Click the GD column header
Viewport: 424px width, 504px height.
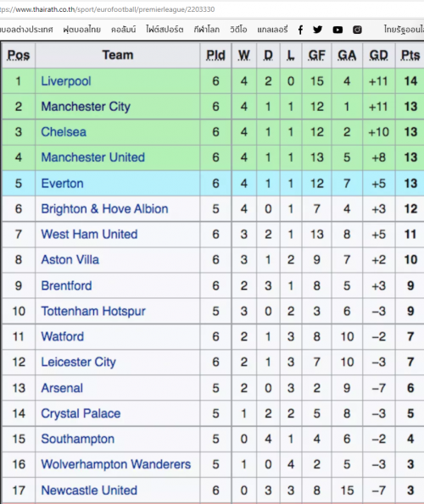pyautogui.click(x=379, y=55)
